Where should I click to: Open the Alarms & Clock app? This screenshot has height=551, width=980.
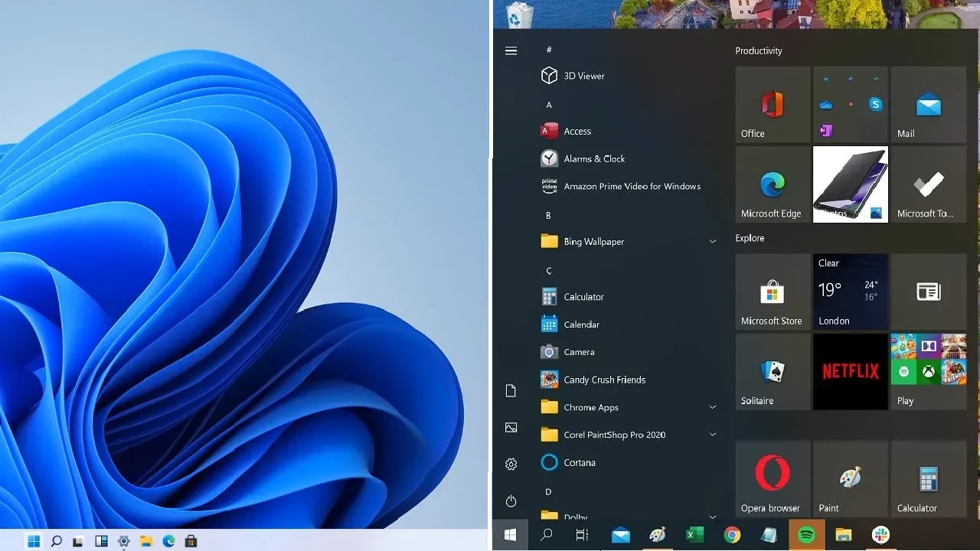pyautogui.click(x=594, y=158)
